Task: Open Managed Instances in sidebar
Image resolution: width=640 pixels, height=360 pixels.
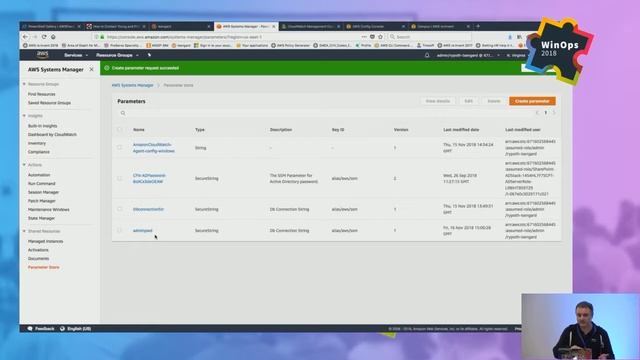Action: 45,241
